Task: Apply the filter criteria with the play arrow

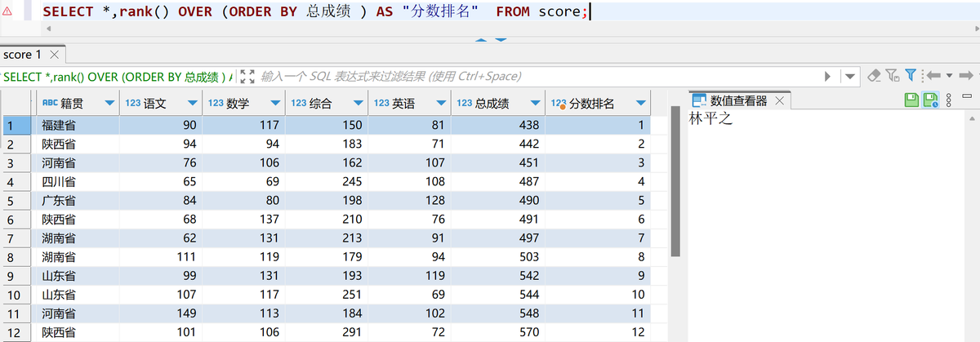Action: (x=827, y=76)
